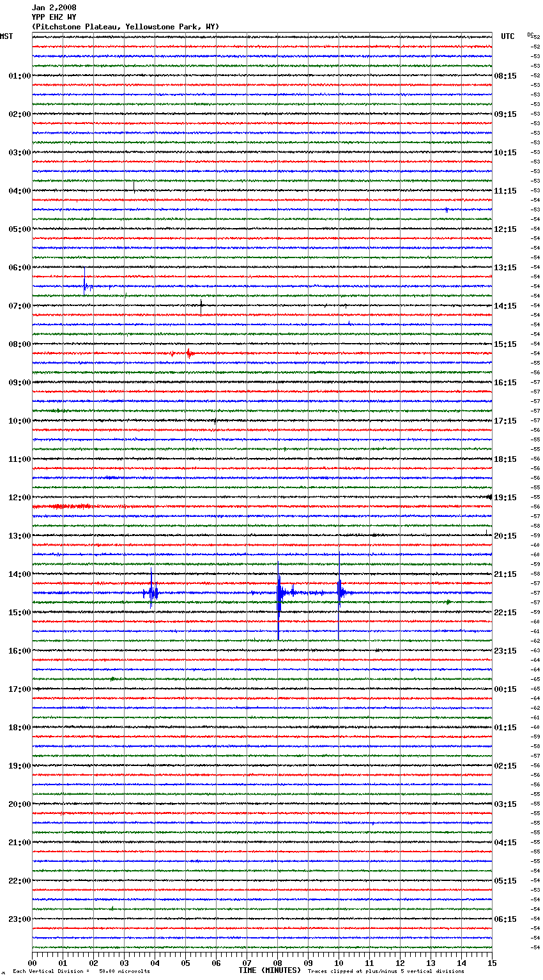Select the 20:00 MST time label
Screen dimensions: 543x980
coord(20,804)
